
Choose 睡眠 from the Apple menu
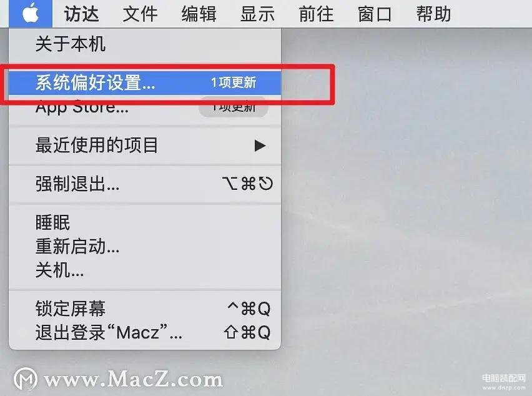click(x=145, y=223)
